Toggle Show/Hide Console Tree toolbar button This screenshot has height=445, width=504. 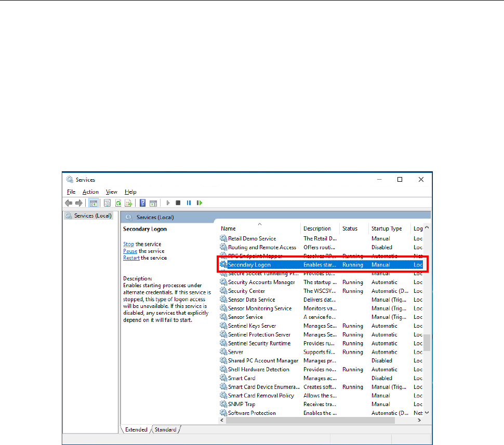[93, 203]
